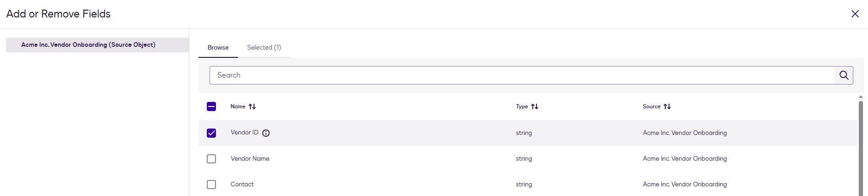Screen dimensions: 868x196
Task: Click into the Search fields box
Action: point(523,75)
